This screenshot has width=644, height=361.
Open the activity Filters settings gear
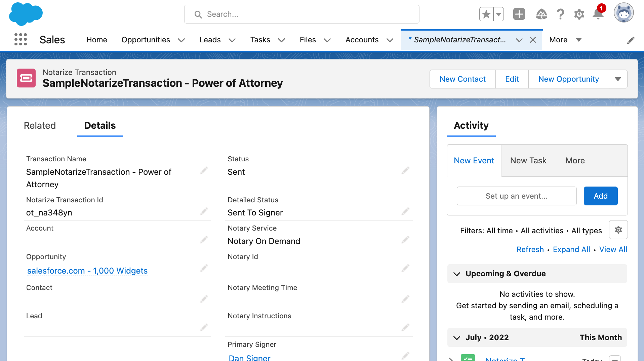[x=618, y=230]
